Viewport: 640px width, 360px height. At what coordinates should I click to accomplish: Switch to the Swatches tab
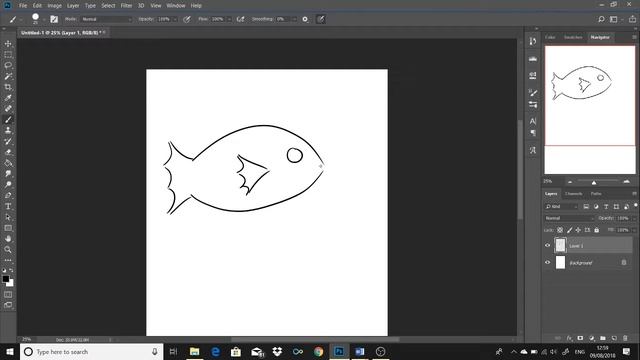[x=573, y=37]
